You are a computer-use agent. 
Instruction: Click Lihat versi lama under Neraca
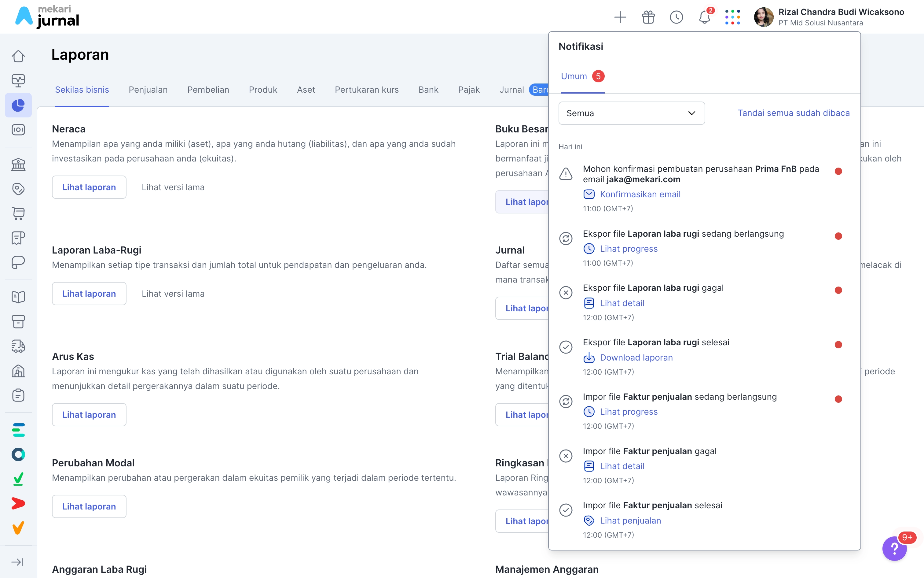click(x=173, y=187)
